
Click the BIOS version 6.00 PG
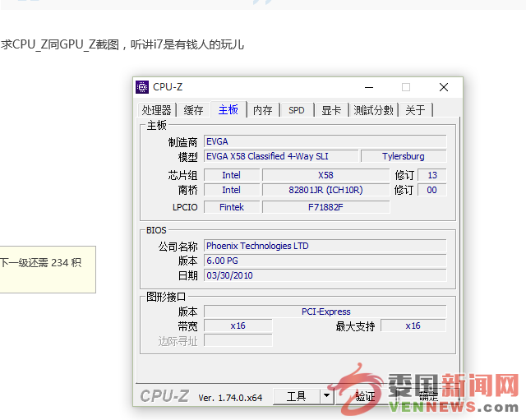[x=325, y=261]
